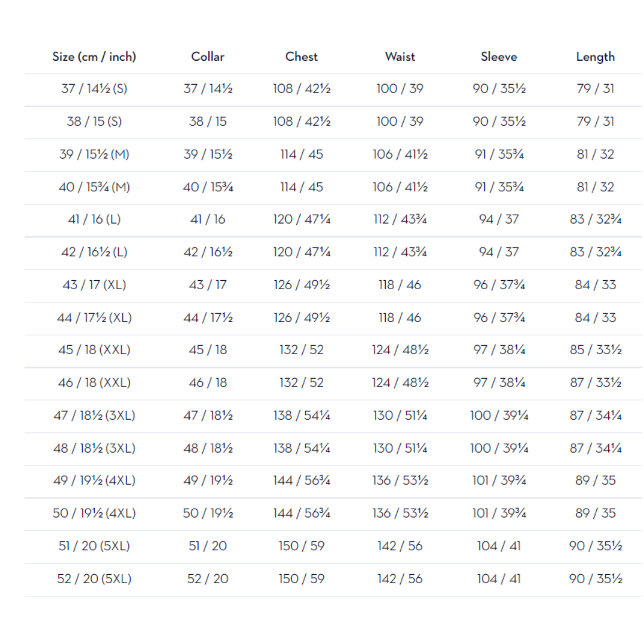Select the 43 / 17 (XL) size label

click(94, 285)
